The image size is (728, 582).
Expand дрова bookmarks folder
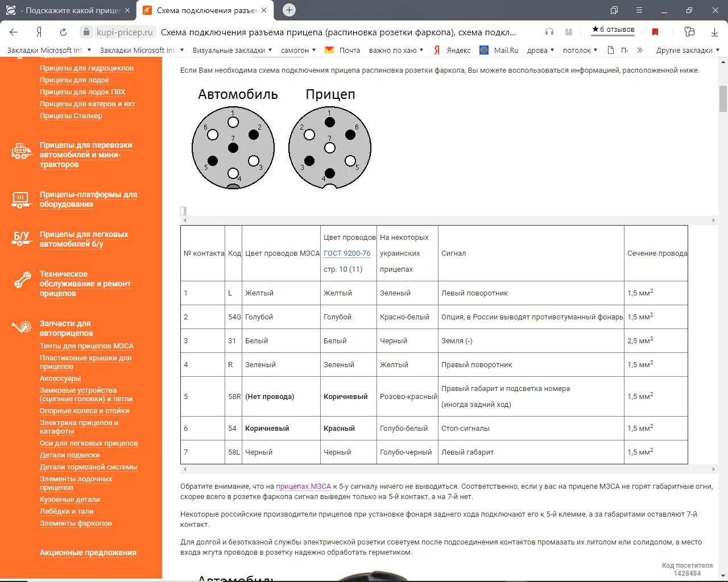coord(540,50)
